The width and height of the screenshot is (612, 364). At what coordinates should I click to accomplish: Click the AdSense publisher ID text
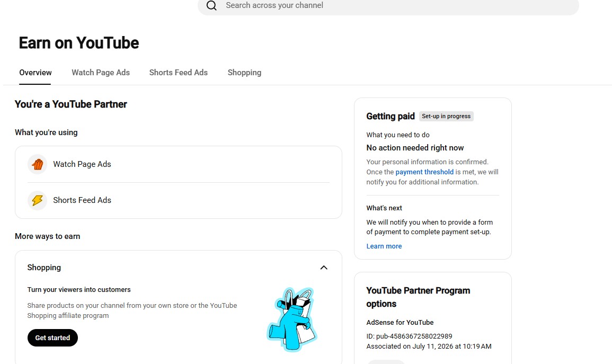[409, 336]
